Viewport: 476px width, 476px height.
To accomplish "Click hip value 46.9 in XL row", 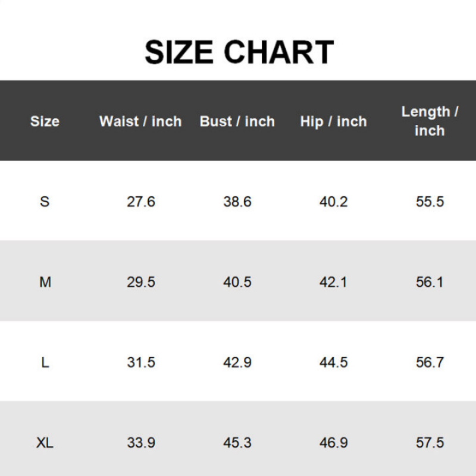I will [x=333, y=443].
